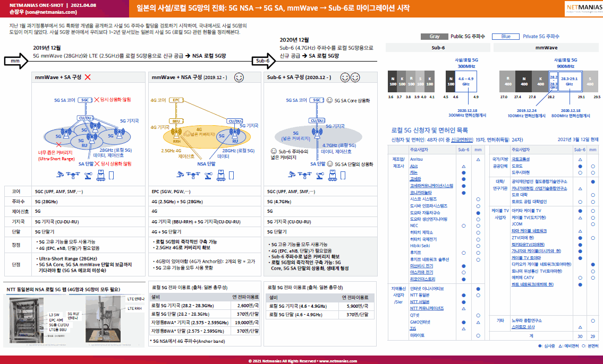The height and width of the screenshot is (364, 603).
Task: Open the antenna pole photo of the NTT lab
Action: point(103,319)
